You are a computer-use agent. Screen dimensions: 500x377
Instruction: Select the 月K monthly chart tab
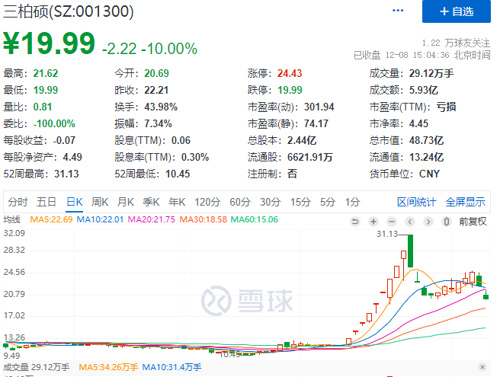126,202
